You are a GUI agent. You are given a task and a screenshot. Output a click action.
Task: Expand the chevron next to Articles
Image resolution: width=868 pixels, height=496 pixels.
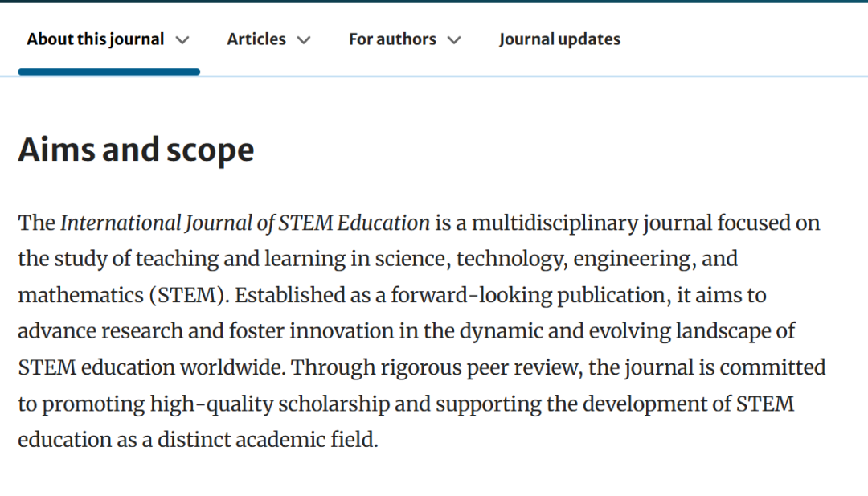[304, 40]
